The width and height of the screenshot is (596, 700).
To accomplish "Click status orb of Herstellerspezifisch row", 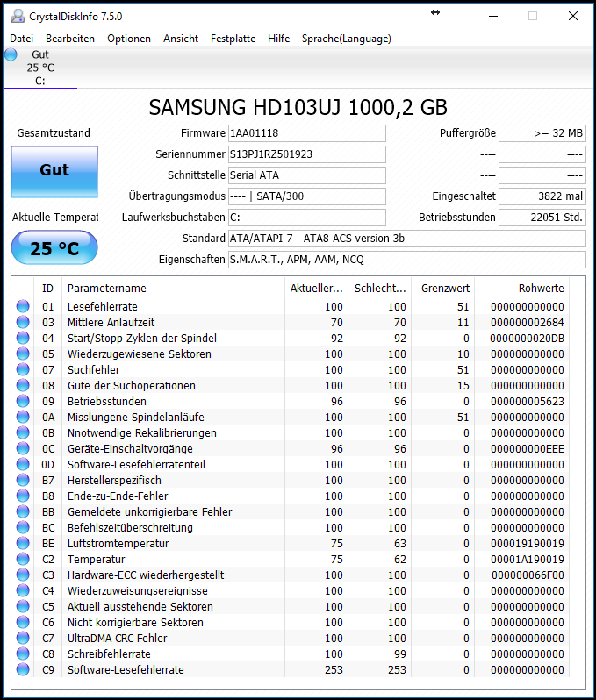I will pos(23,480).
